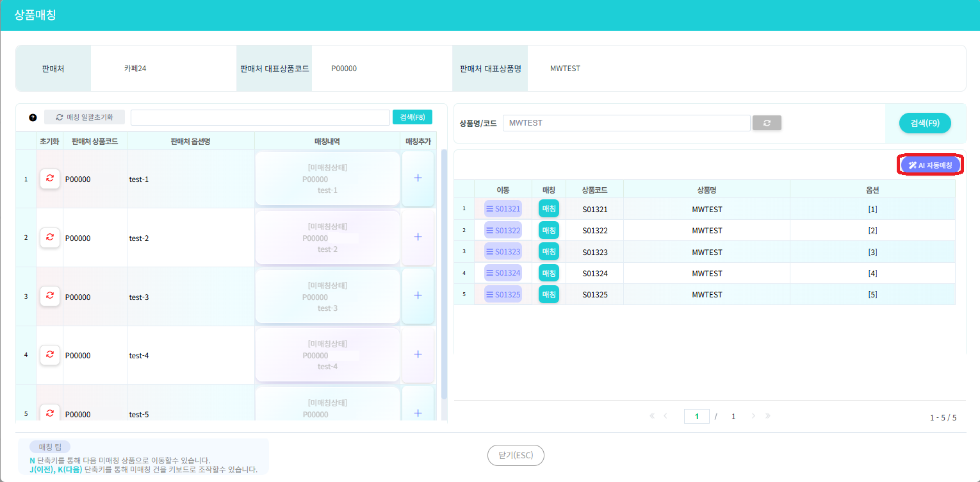The height and width of the screenshot is (482, 980).
Task: Click 매칭 button for S01322
Action: coord(549,230)
